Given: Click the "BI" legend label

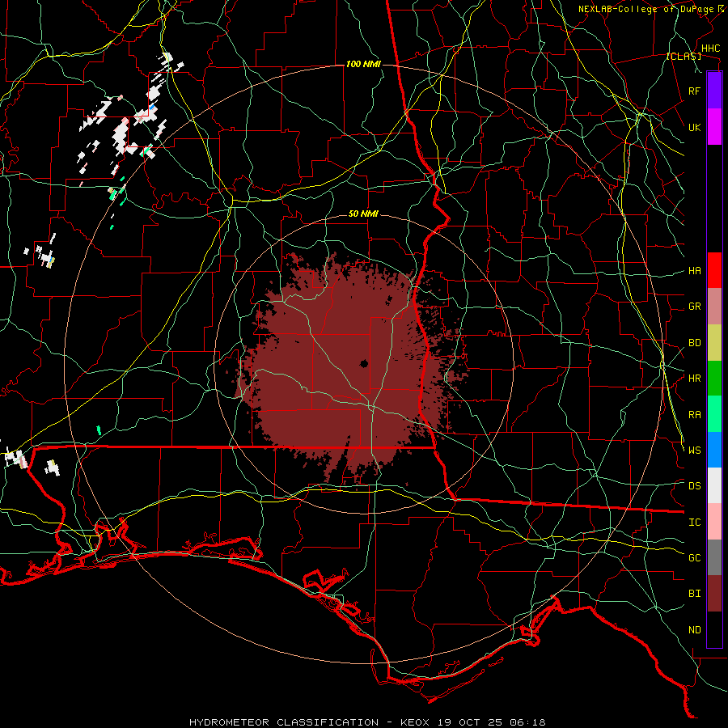Looking at the screenshot, I should [x=695, y=594].
